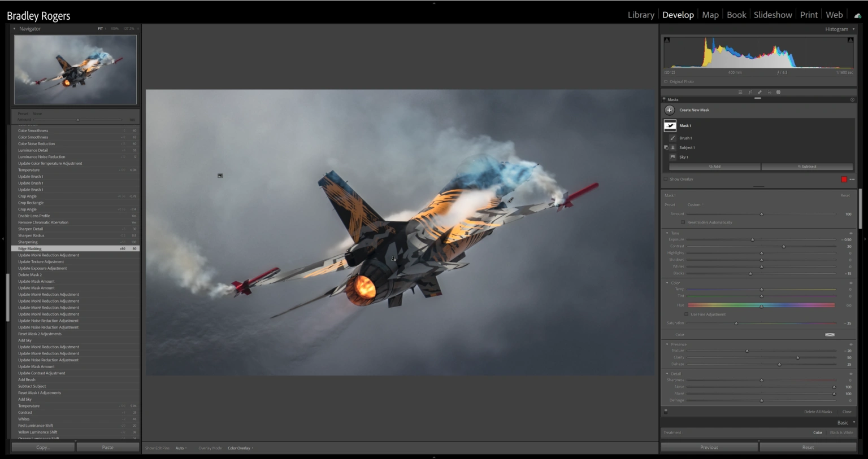Collapse the Navigator panel
Viewport: 868px width, 459px height.
[14, 29]
